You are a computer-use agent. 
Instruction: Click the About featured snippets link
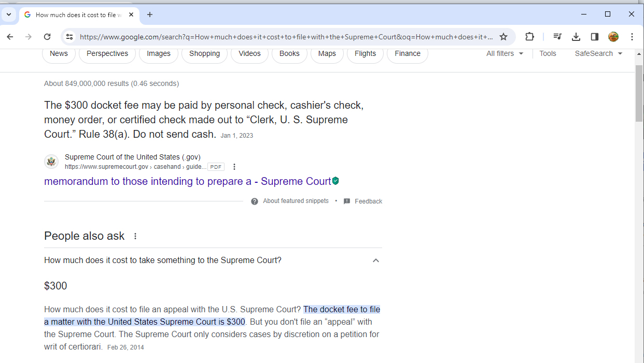(296, 201)
